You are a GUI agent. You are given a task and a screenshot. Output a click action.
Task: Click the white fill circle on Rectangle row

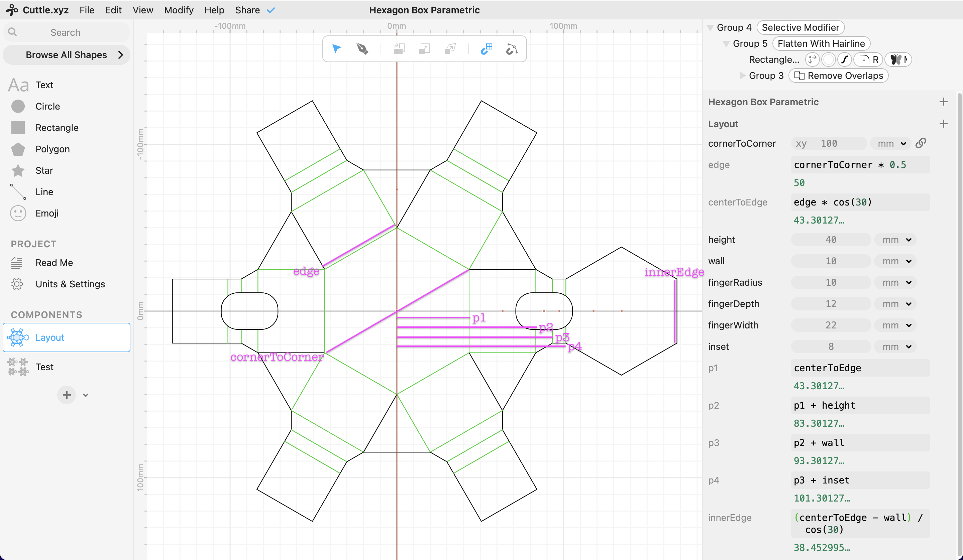coord(829,59)
